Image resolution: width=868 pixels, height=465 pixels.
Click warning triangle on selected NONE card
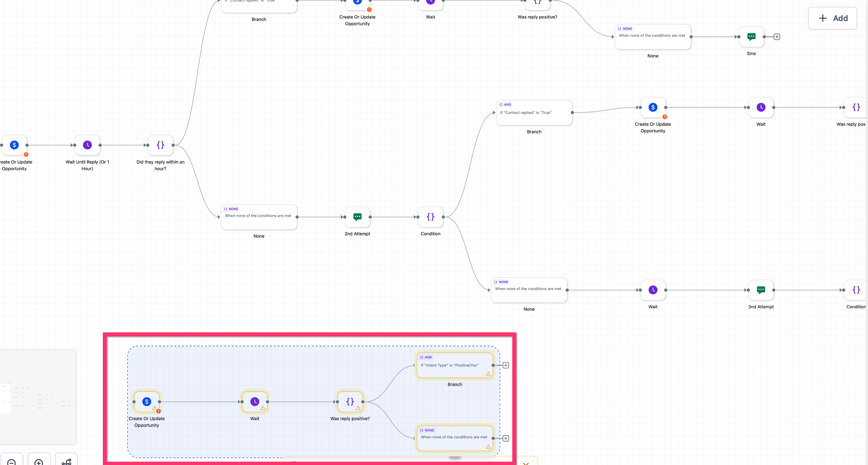click(x=488, y=447)
